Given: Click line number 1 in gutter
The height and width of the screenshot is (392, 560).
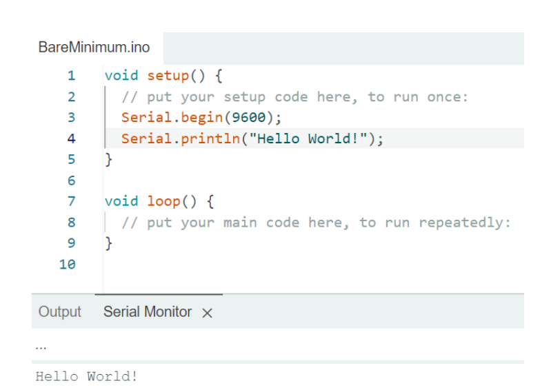Looking at the screenshot, I should pos(72,76).
